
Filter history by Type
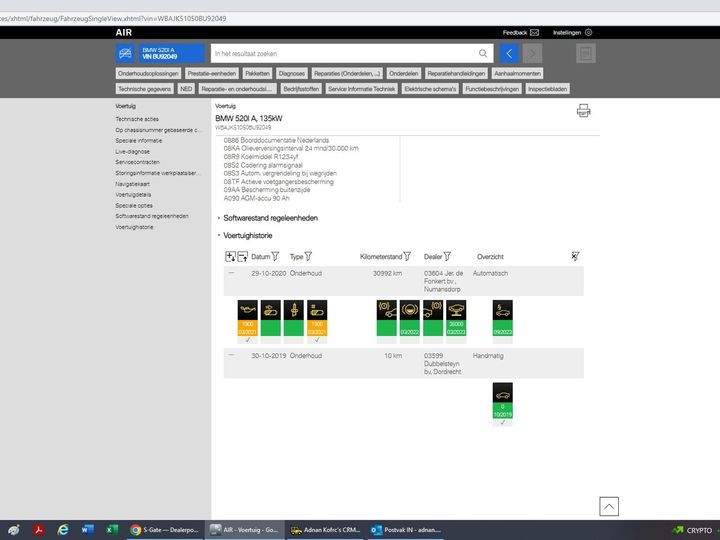pos(308,256)
